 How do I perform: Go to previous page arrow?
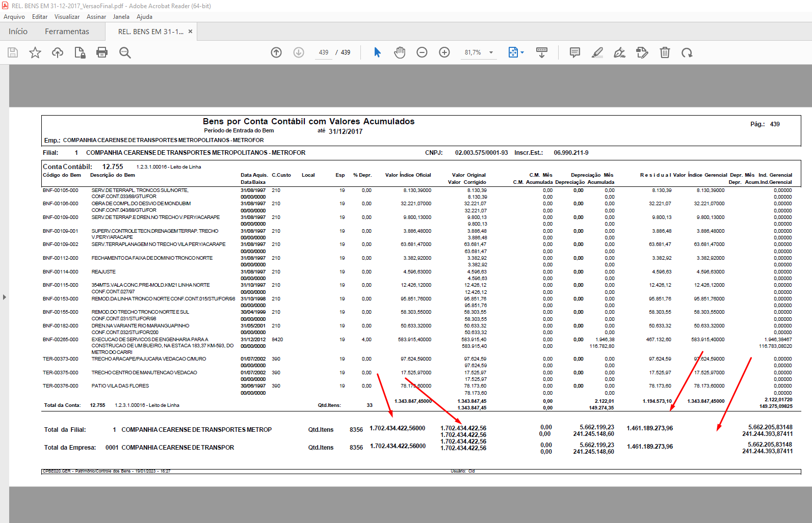(276, 52)
